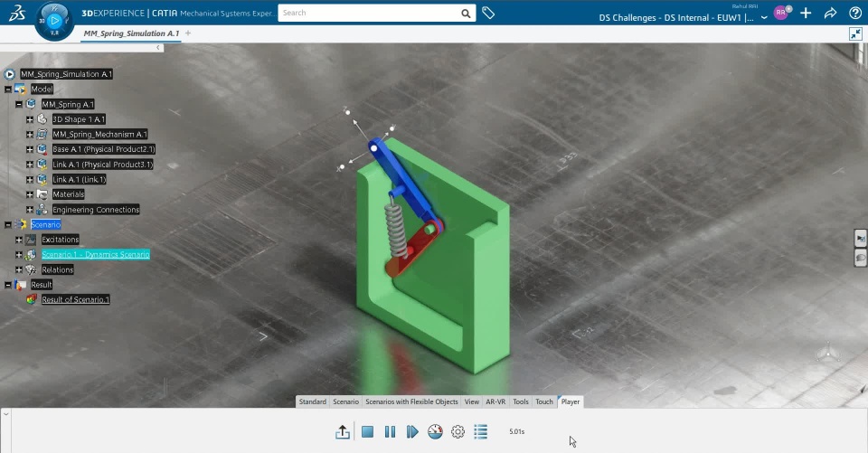The width and height of the screenshot is (868, 453).
Task: Click the plus add-content icon
Action: point(806,14)
